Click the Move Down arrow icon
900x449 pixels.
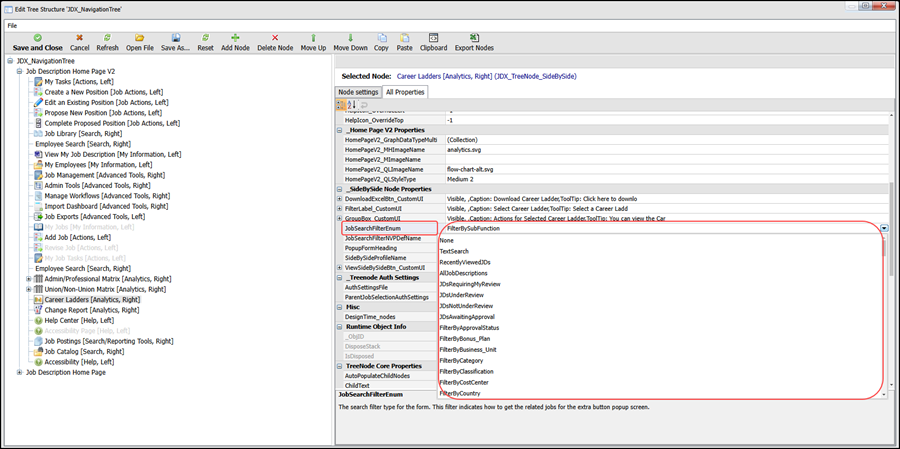(x=350, y=38)
